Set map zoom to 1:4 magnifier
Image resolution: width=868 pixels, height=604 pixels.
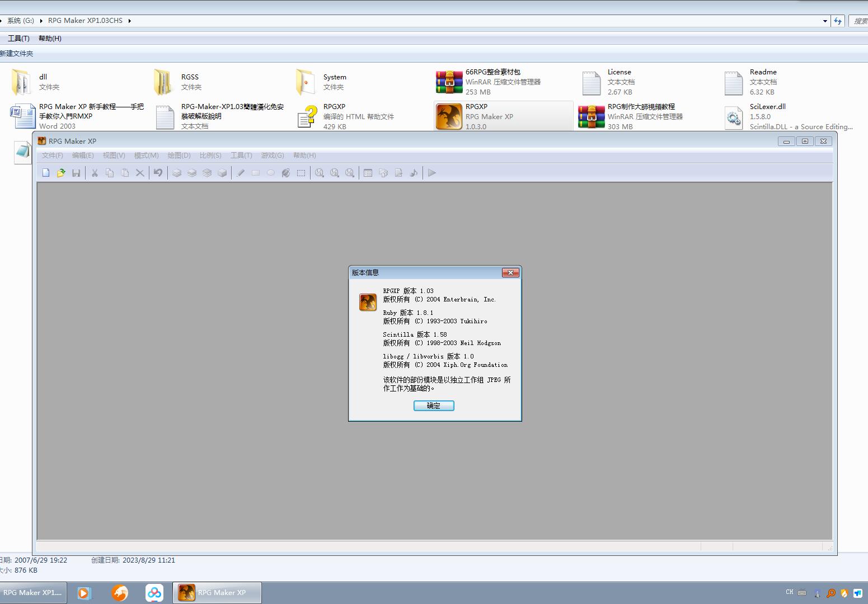pos(350,173)
